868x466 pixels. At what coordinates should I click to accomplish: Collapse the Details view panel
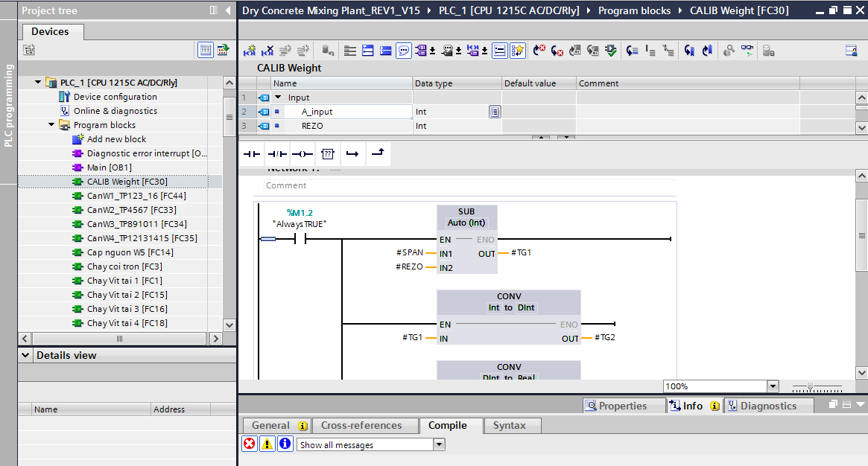point(25,355)
